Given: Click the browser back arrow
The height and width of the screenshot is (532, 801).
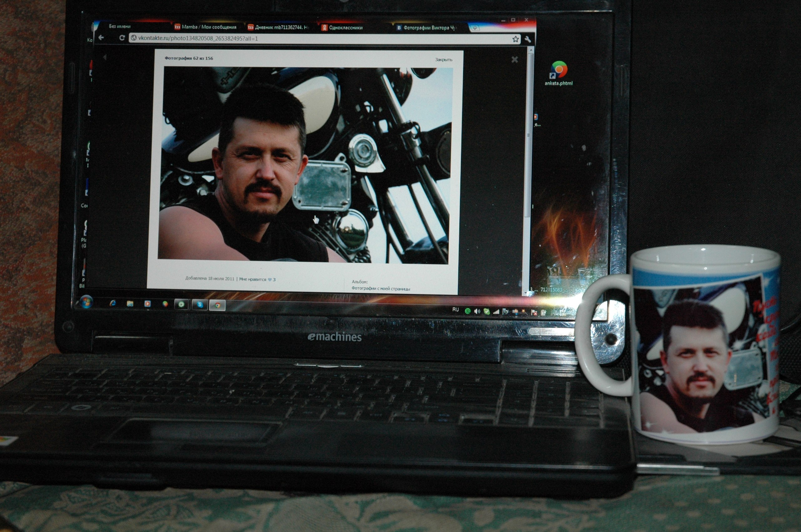Looking at the screenshot, I should (101, 38).
